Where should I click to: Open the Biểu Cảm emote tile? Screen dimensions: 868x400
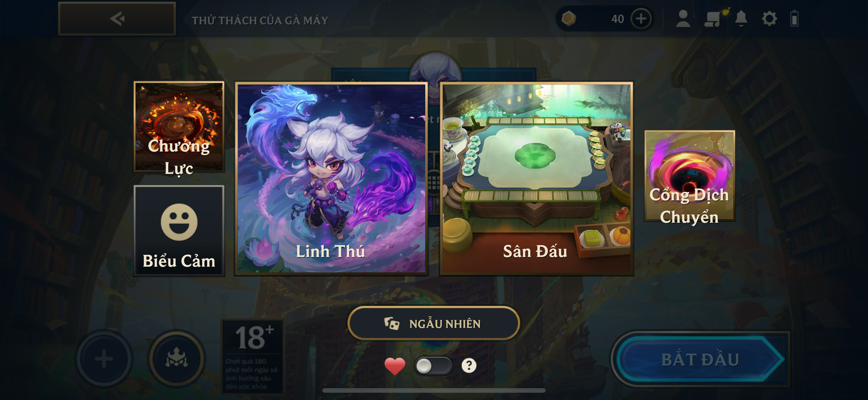179,231
